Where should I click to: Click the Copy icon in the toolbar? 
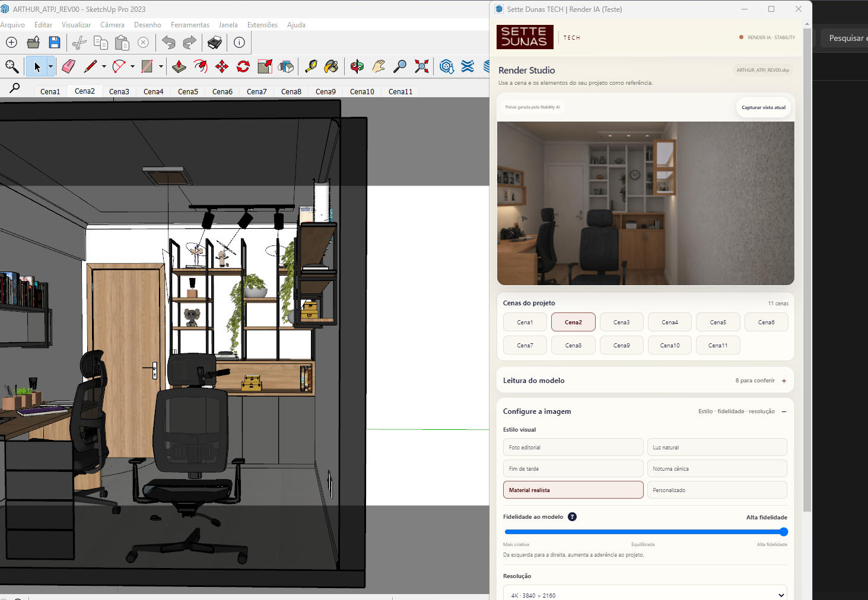coord(101,43)
